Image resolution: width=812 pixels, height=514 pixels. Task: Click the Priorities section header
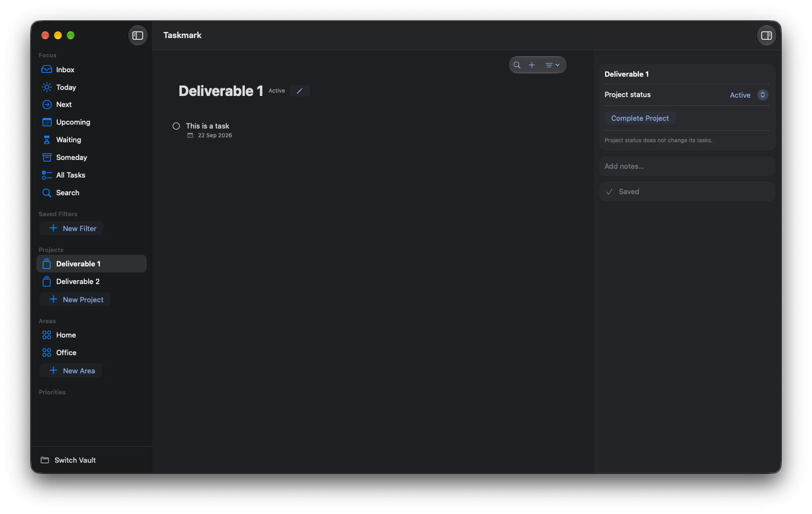pos(52,392)
